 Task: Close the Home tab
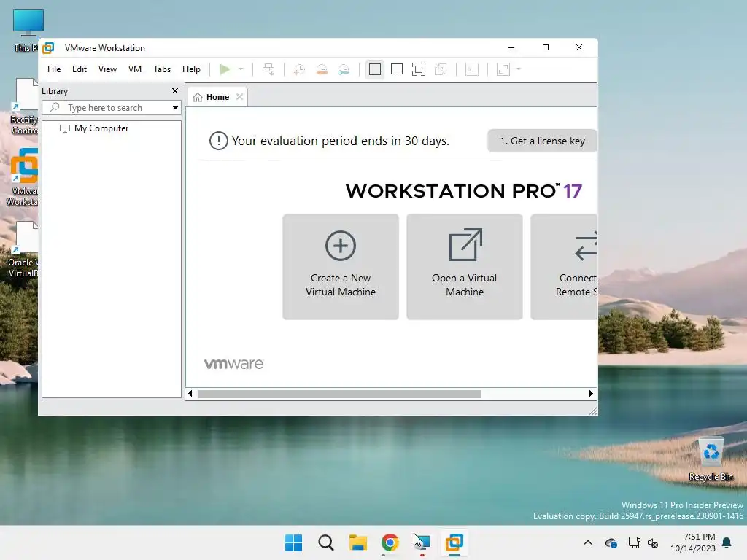(x=239, y=97)
